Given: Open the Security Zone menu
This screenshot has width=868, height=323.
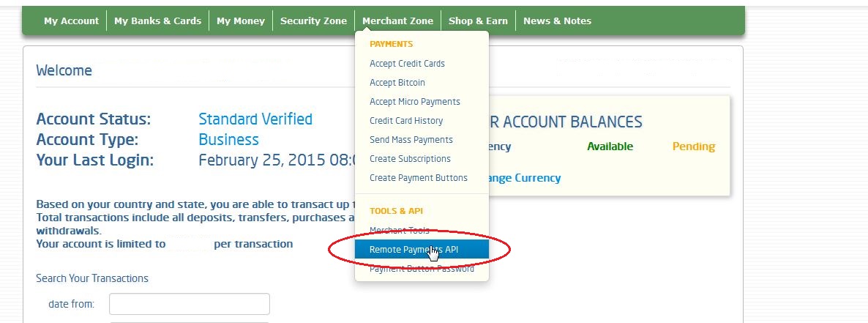Looking at the screenshot, I should (x=313, y=21).
